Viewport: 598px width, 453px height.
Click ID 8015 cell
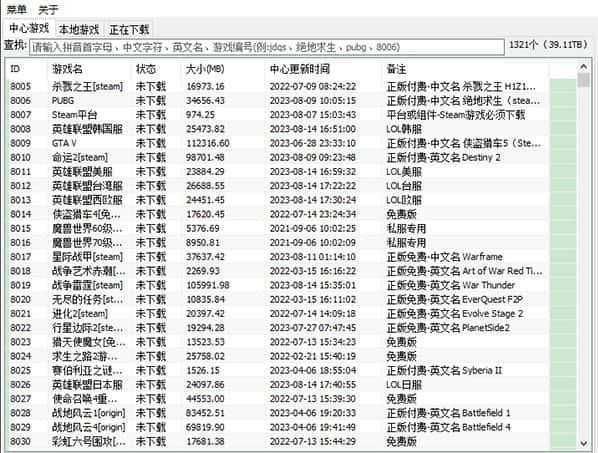21,228
